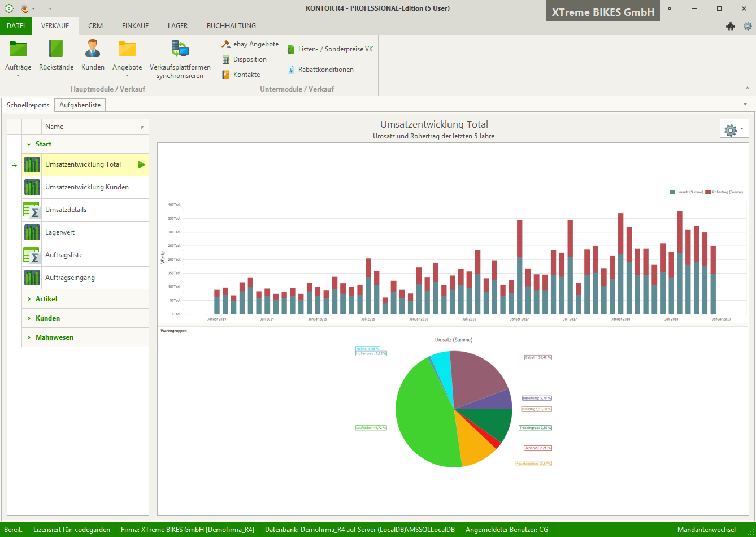Click the Auftragseingang chart icon

[32, 278]
